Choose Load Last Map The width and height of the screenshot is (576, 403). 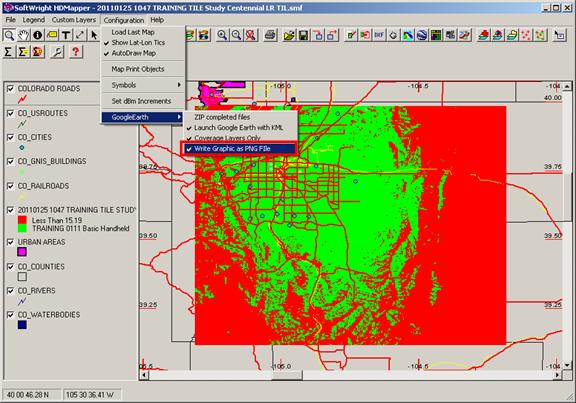[143, 32]
